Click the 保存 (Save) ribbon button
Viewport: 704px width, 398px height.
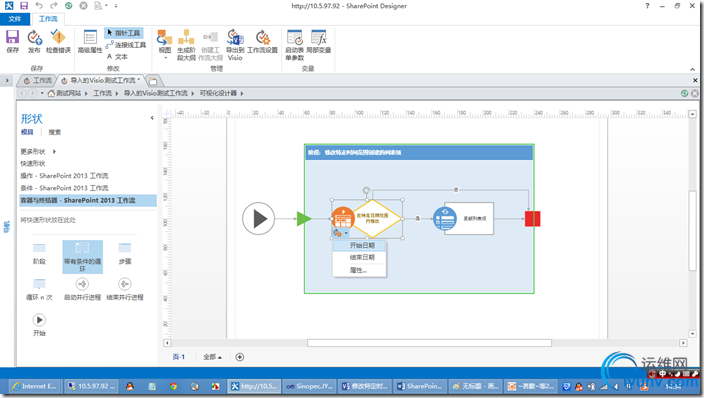click(x=13, y=41)
